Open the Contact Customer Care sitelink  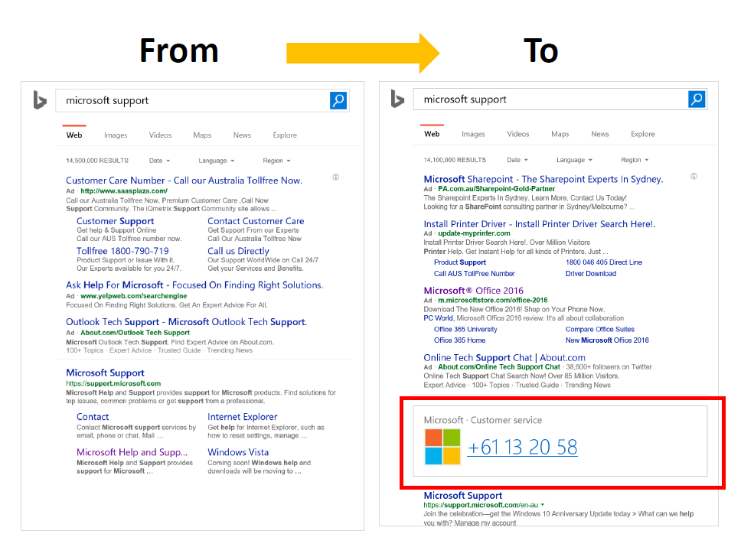click(256, 221)
